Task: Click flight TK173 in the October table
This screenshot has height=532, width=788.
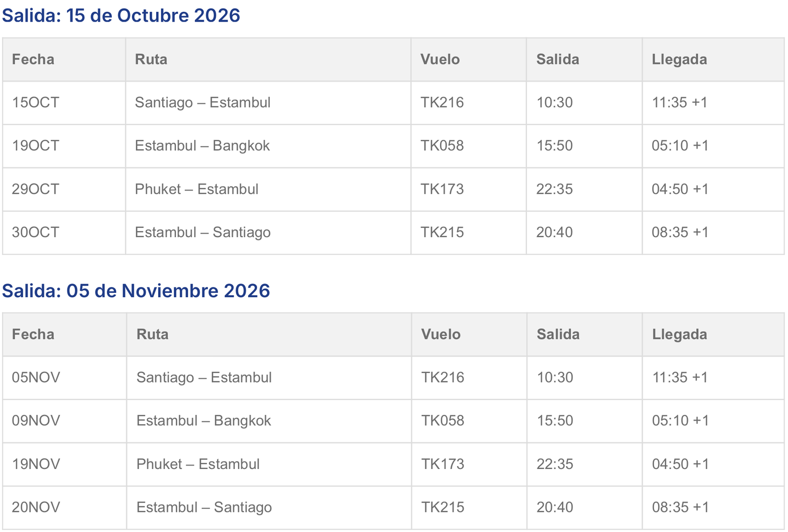Action: pos(442,189)
